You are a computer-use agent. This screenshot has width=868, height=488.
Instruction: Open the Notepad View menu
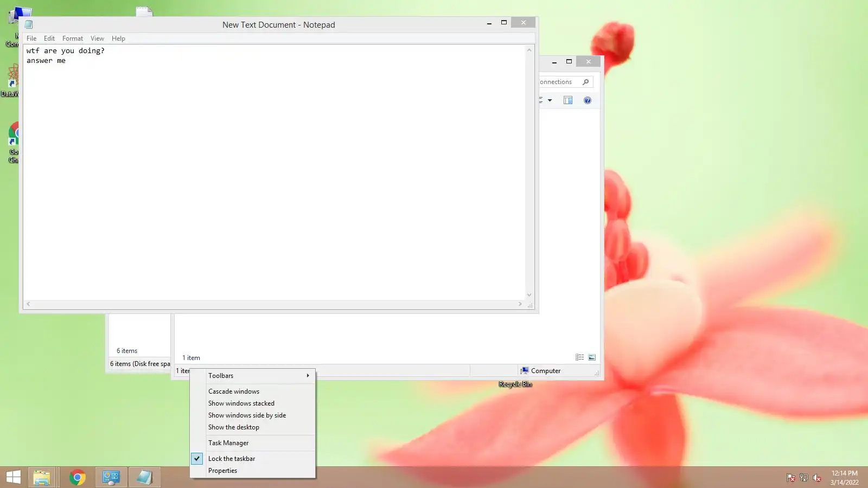click(x=97, y=38)
